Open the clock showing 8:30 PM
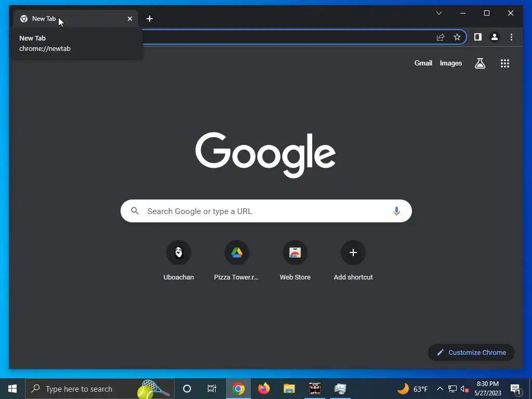Screen dimensions: 532x399 coord(487,389)
